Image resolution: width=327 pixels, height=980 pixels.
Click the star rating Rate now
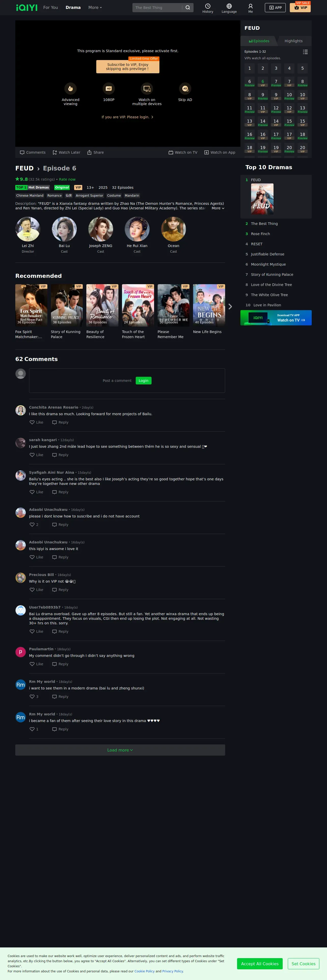(67, 179)
